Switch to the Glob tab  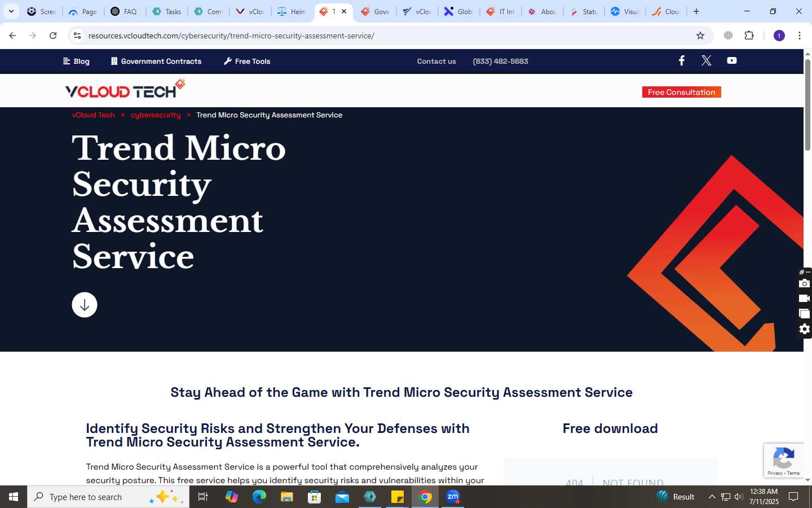pyautogui.click(x=458, y=11)
